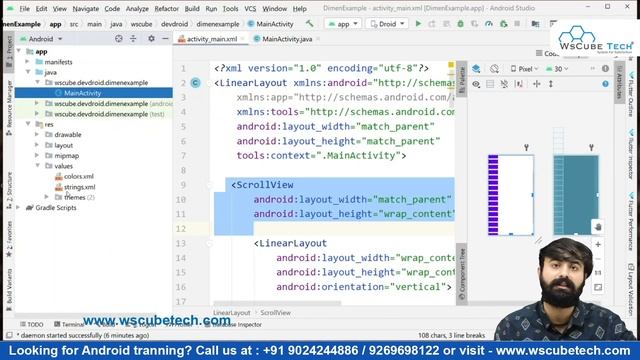Click the pan hand icon in preview

598,227
